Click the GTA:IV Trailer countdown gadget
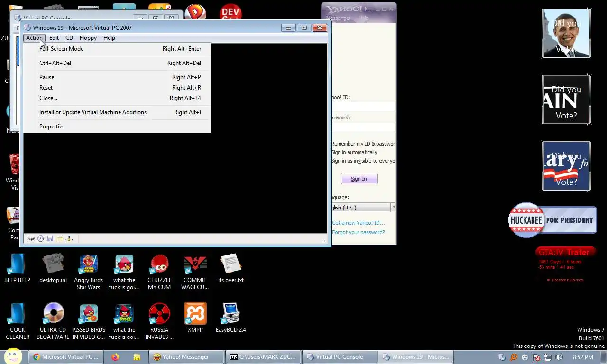Viewport: 607px width, 364px height. [565, 264]
